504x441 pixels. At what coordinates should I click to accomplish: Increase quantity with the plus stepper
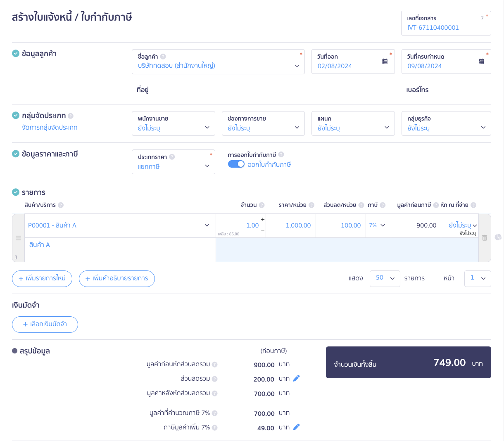pos(262,219)
